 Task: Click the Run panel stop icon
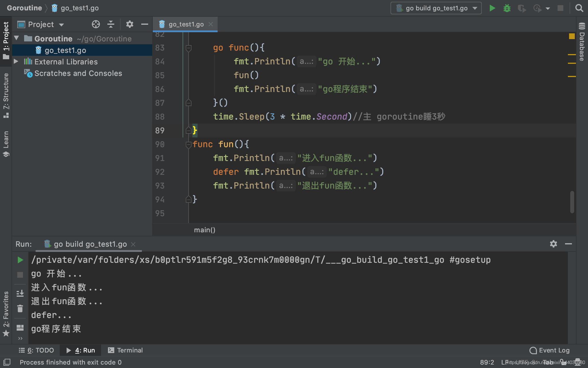(20, 275)
